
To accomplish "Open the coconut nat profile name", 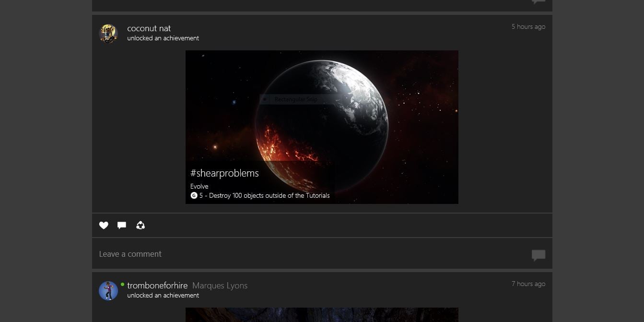I will 149,28.
